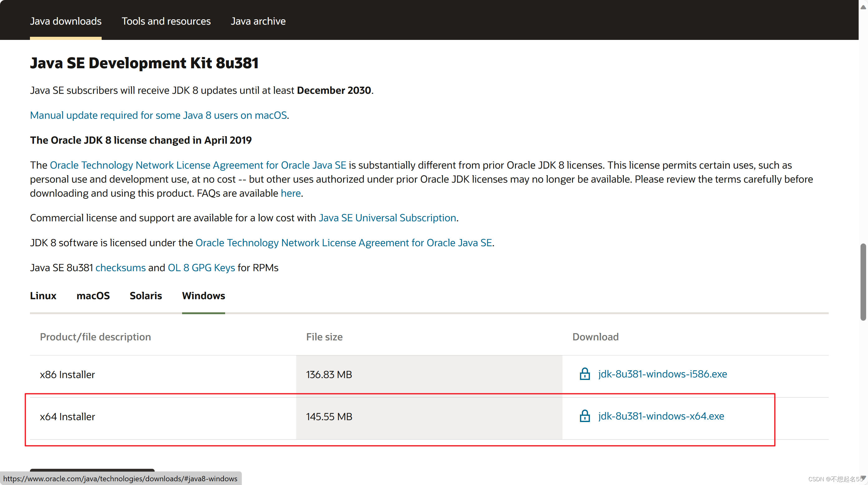Open the checksums link
This screenshot has height=485, width=868.
[x=121, y=268]
